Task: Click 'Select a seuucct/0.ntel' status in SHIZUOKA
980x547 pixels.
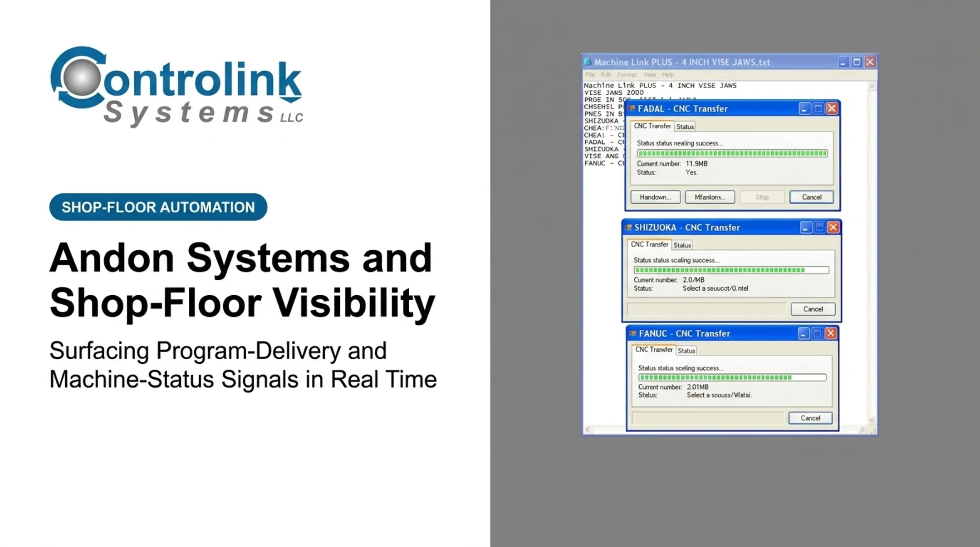Action: coord(715,288)
